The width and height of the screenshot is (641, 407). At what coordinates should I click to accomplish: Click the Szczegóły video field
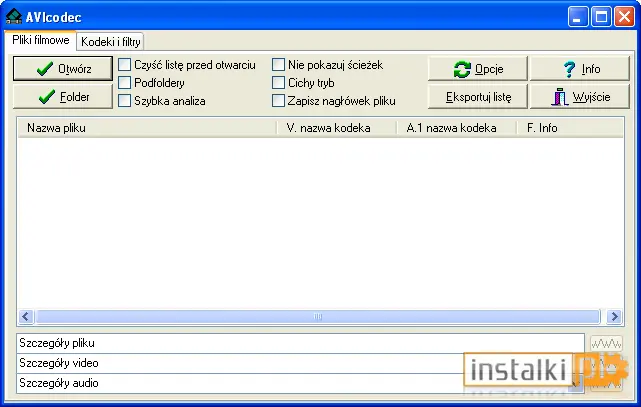coord(300,363)
